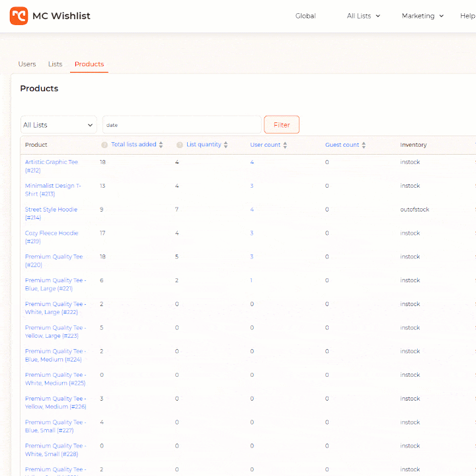This screenshot has width=476, height=476.
Task: Switch to the Users tab
Action: coord(27,64)
